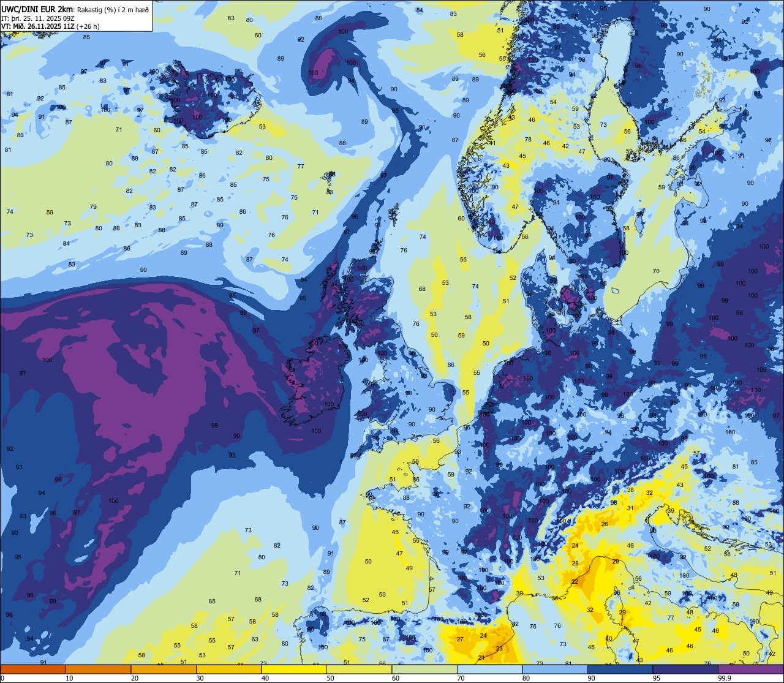Click the map value "27"

click(460, 640)
